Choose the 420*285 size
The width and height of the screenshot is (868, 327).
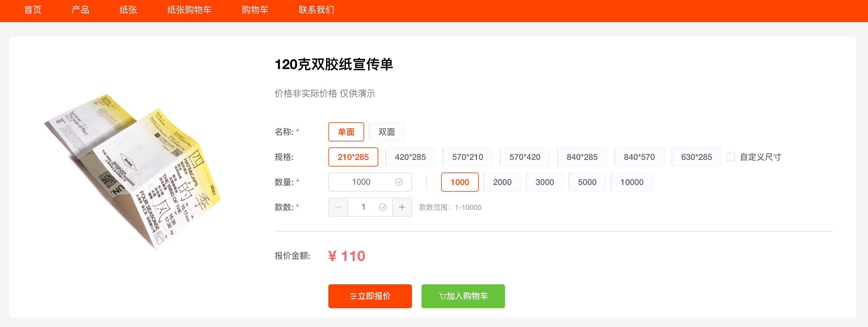click(410, 157)
